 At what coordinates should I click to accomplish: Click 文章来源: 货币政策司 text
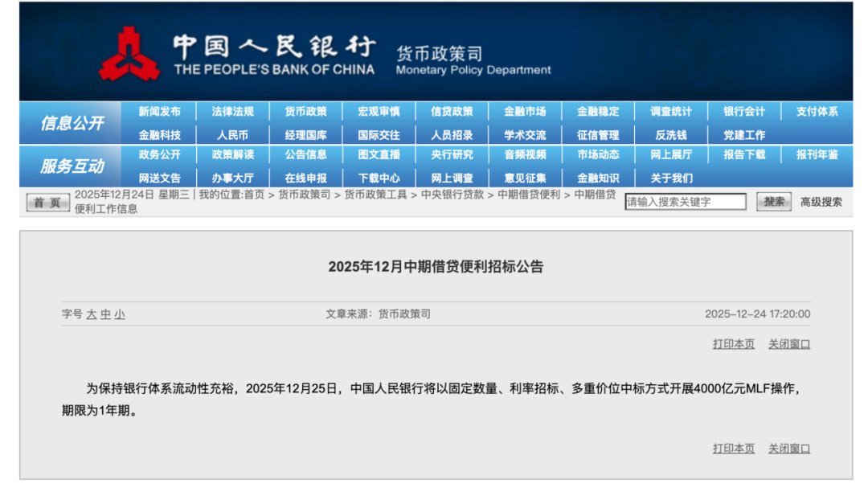click(x=378, y=314)
